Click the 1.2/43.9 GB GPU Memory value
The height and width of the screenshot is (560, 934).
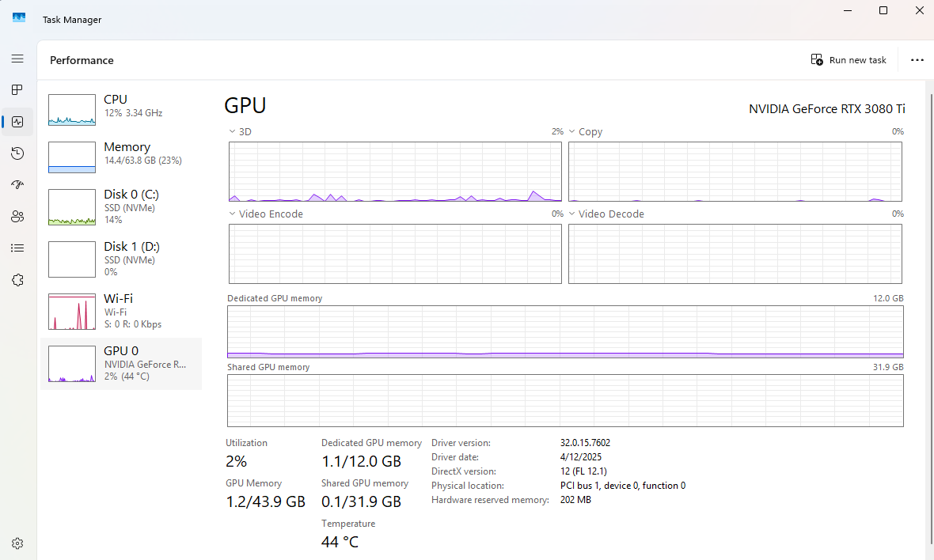point(266,501)
